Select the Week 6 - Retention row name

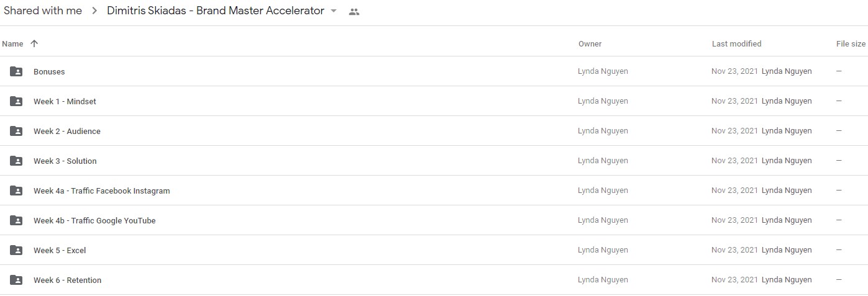click(67, 280)
